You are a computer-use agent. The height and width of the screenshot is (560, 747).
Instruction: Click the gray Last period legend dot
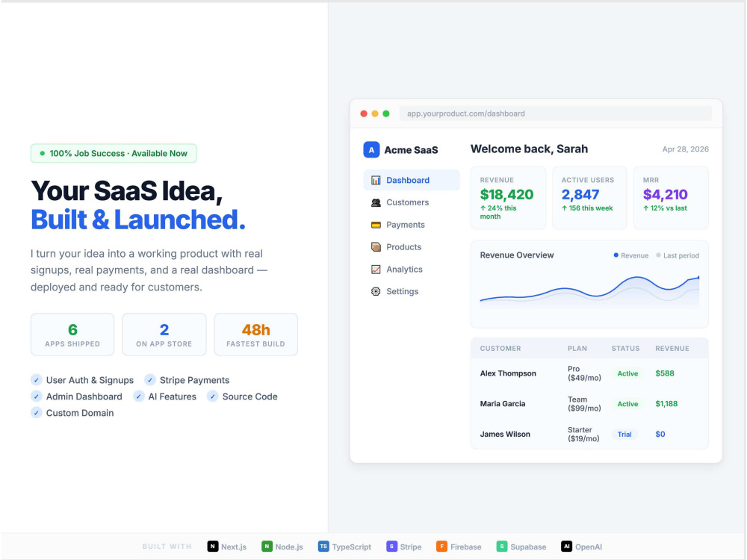[658, 255]
